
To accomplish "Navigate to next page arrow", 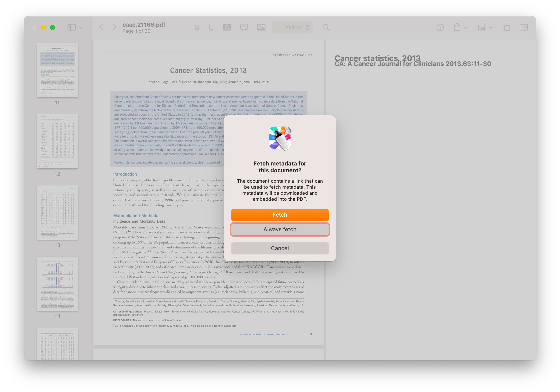I will [114, 27].
